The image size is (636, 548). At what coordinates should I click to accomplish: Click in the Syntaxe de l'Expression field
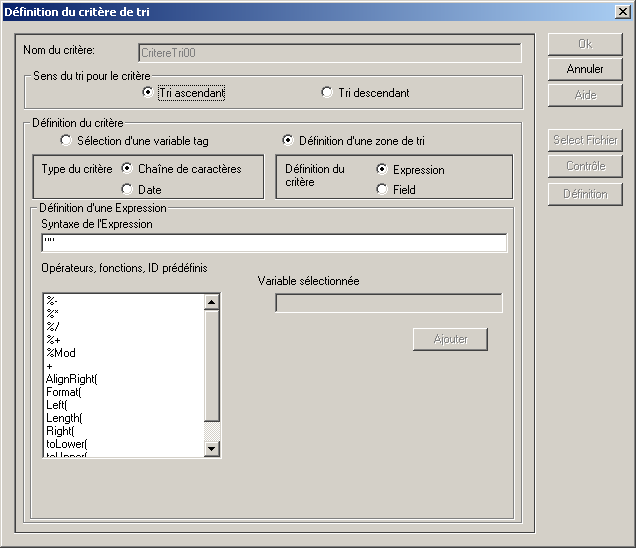pyautogui.click(x=274, y=244)
